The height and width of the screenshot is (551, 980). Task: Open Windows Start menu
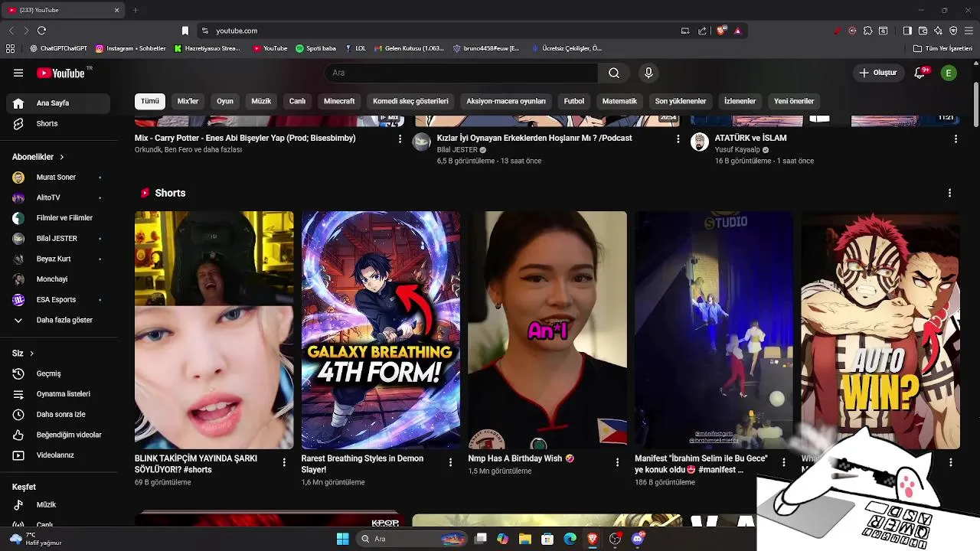pyautogui.click(x=342, y=539)
